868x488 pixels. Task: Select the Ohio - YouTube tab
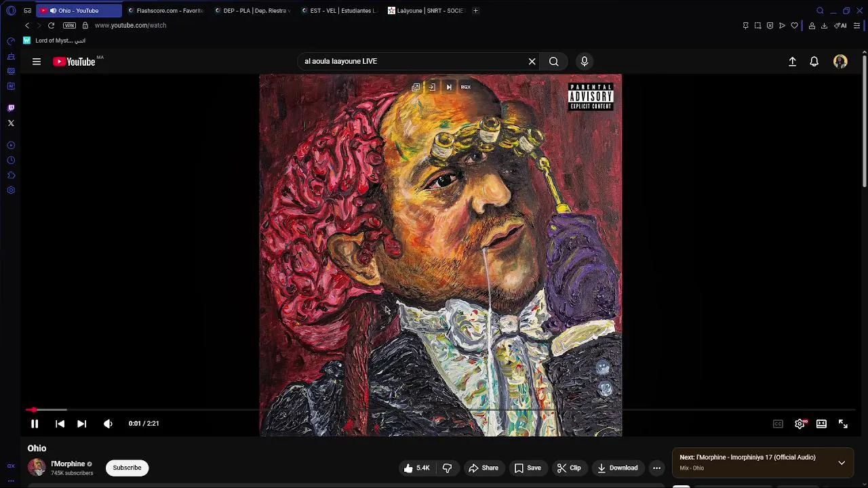click(x=79, y=10)
